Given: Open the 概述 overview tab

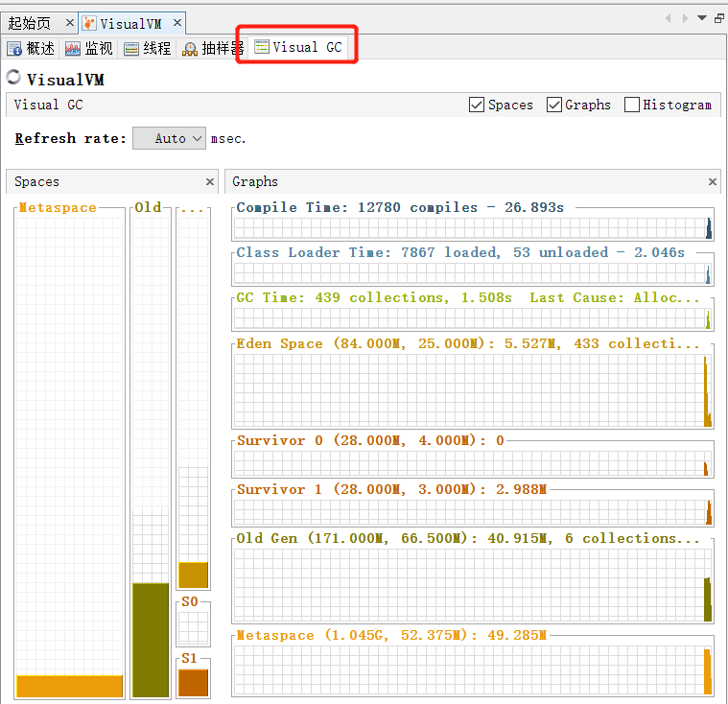Looking at the screenshot, I should pos(31,48).
